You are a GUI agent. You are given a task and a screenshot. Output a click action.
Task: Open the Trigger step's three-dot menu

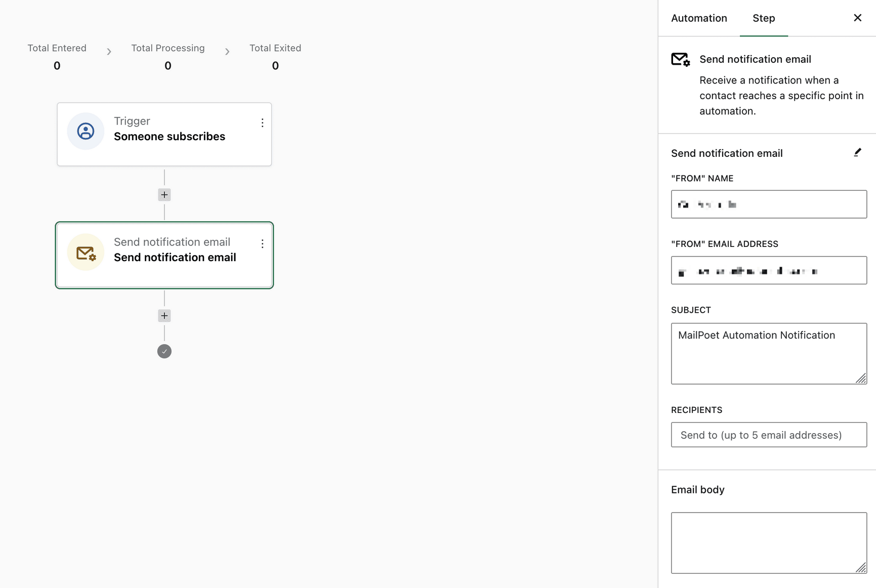click(x=262, y=123)
